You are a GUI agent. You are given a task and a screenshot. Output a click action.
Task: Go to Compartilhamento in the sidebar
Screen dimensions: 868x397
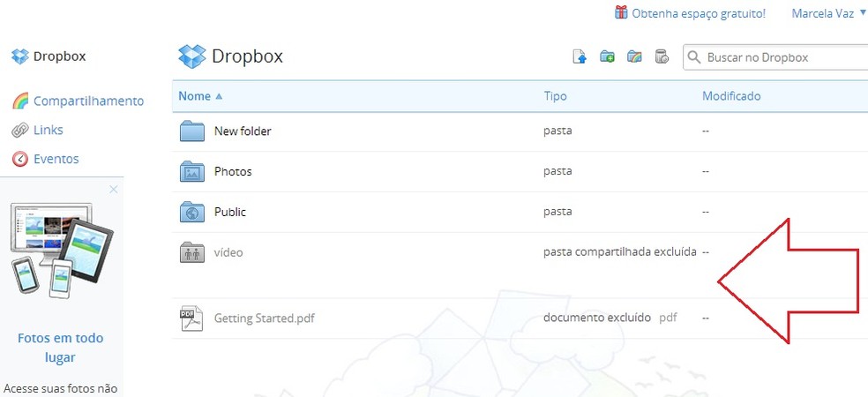coord(88,101)
